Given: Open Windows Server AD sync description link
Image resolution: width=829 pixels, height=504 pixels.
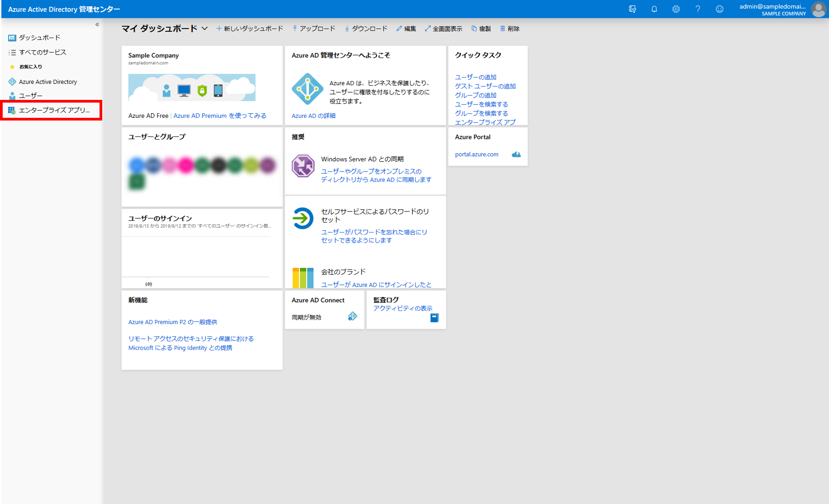Looking at the screenshot, I should coord(376,175).
